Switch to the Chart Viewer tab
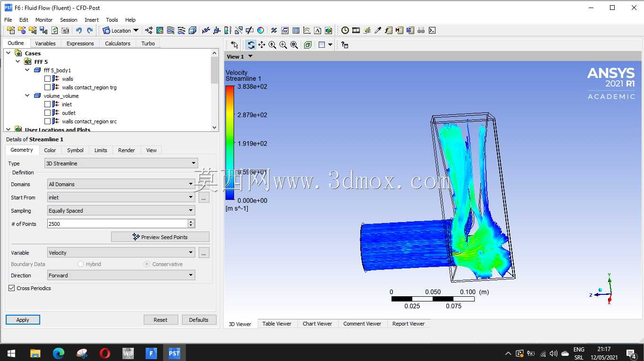The image size is (644, 361). pyautogui.click(x=317, y=324)
